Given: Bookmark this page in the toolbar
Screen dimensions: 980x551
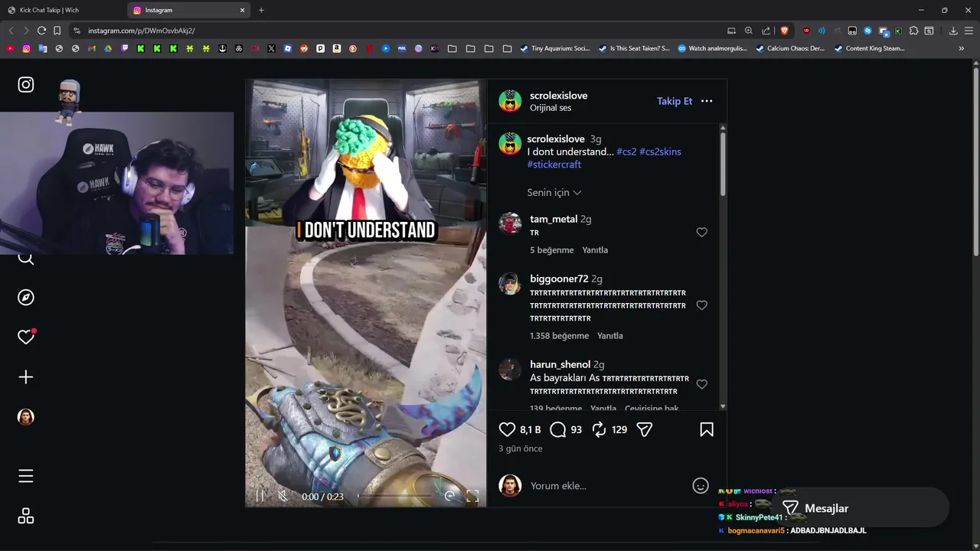Looking at the screenshot, I should pyautogui.click(x=57, y=31).
